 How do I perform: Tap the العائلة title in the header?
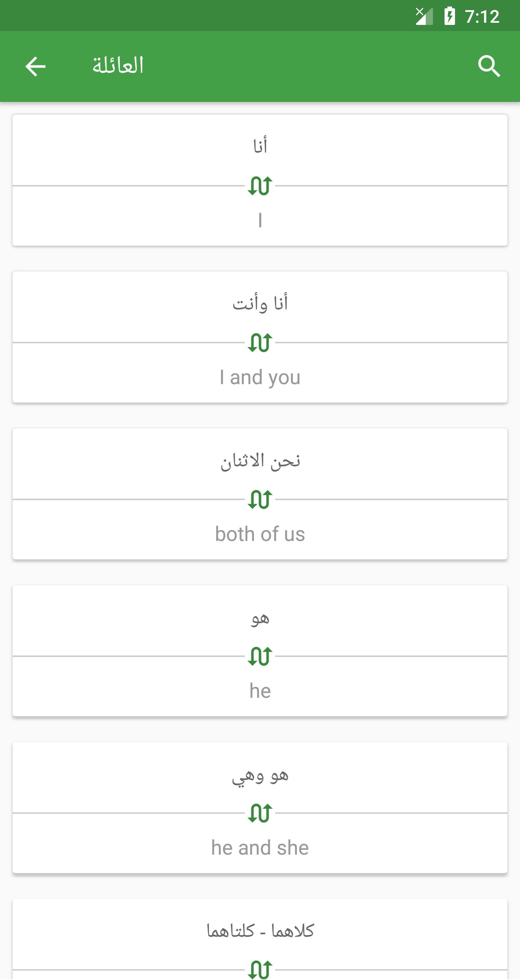click(x=118, y=65)
